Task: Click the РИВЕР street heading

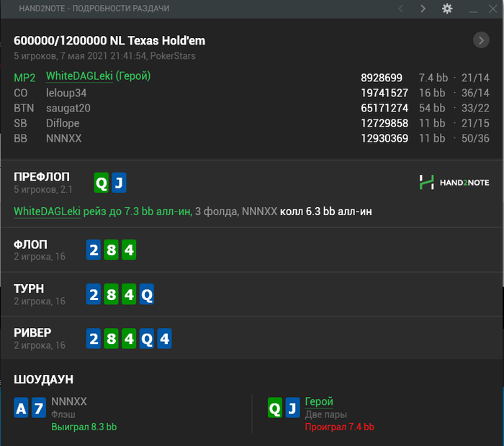Action: (32, 332)
